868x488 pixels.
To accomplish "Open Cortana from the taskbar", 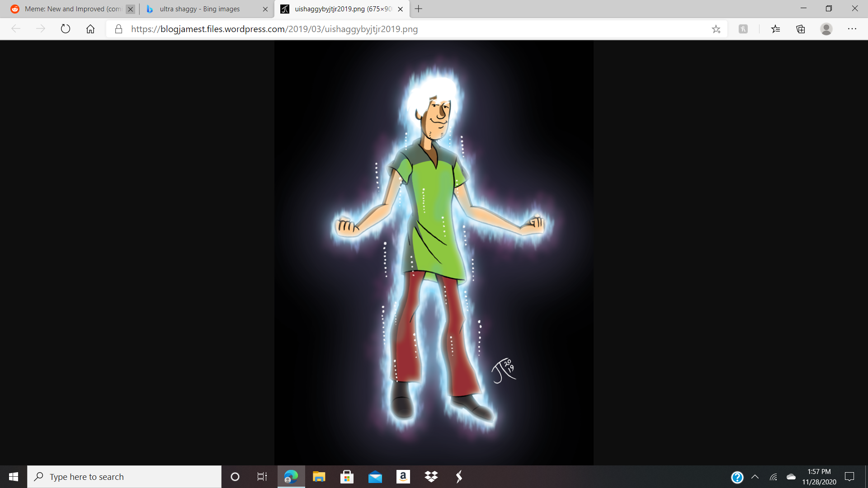I will click(235, 477).
